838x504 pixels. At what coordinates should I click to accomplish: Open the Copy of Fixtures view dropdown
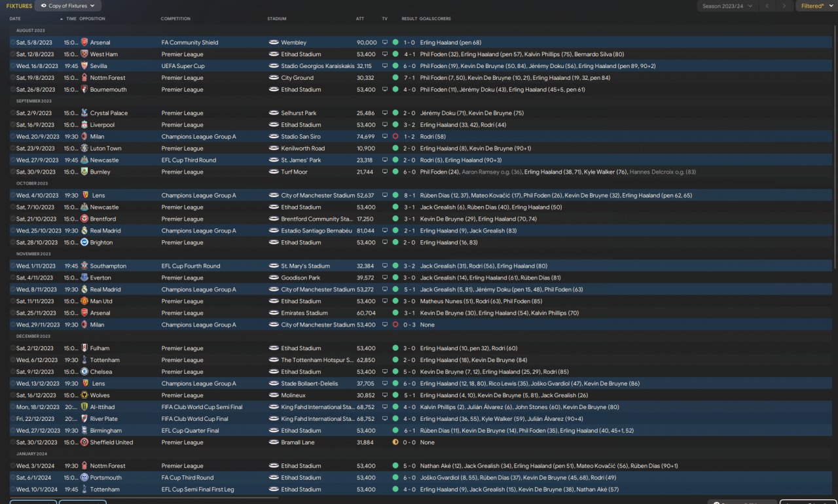[68, 6]
